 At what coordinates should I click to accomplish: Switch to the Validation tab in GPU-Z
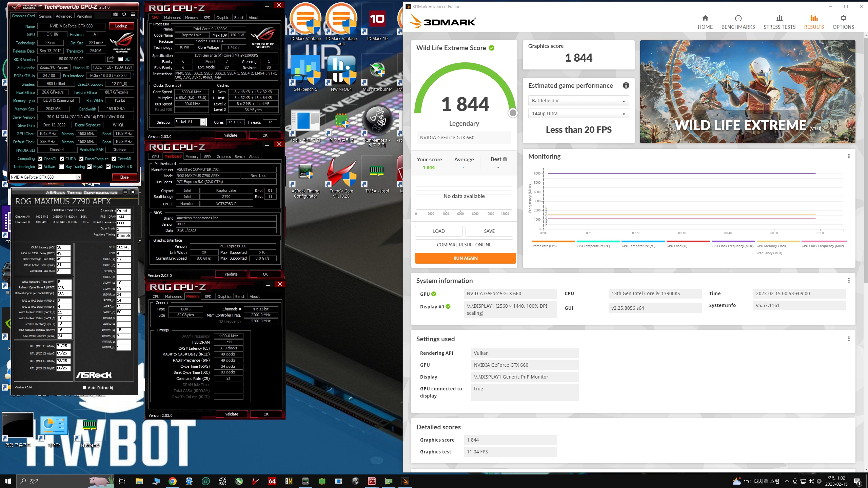(x=84, y=16)
